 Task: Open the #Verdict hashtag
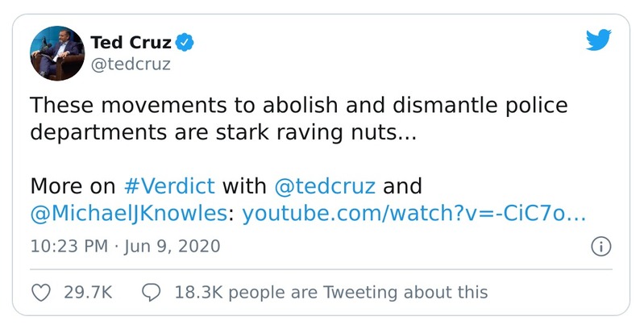pyautogui.click(x=169, y=186)
